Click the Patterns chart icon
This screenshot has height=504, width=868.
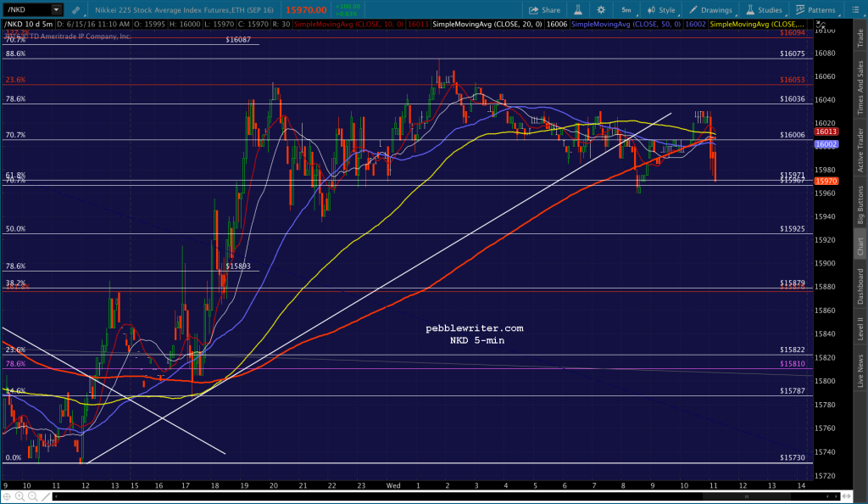click(800, 10)
